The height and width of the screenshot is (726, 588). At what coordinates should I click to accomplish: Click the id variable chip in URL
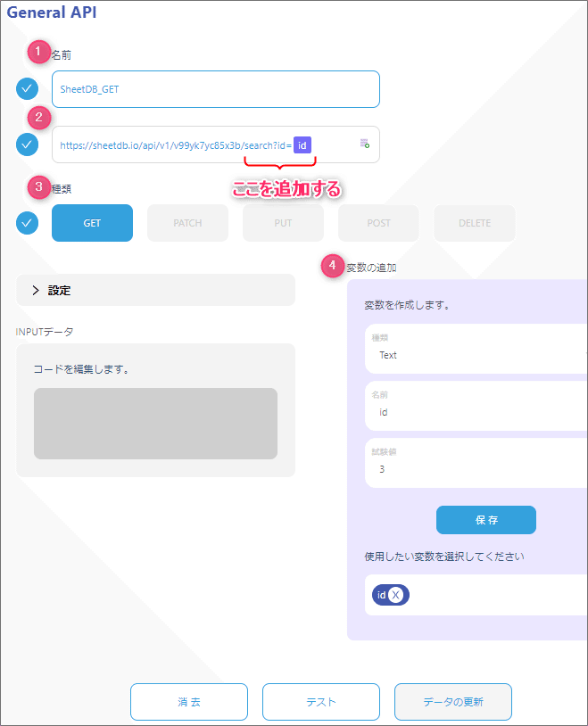click(x=302, y=145)
